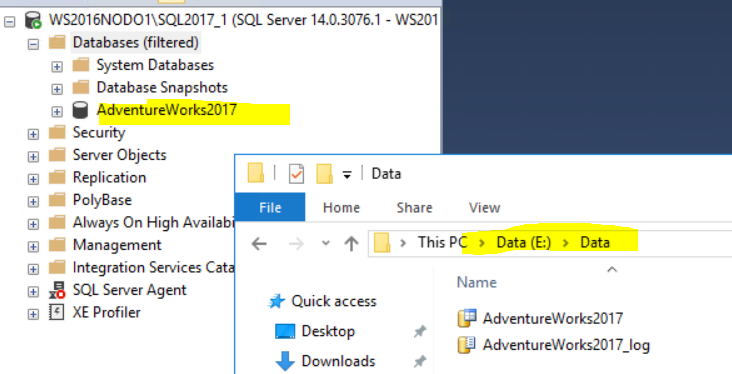The width and height of the screenshot is (732, 374).
Task: Select the PolyBase tree label
Action: [x=102, y=200]
